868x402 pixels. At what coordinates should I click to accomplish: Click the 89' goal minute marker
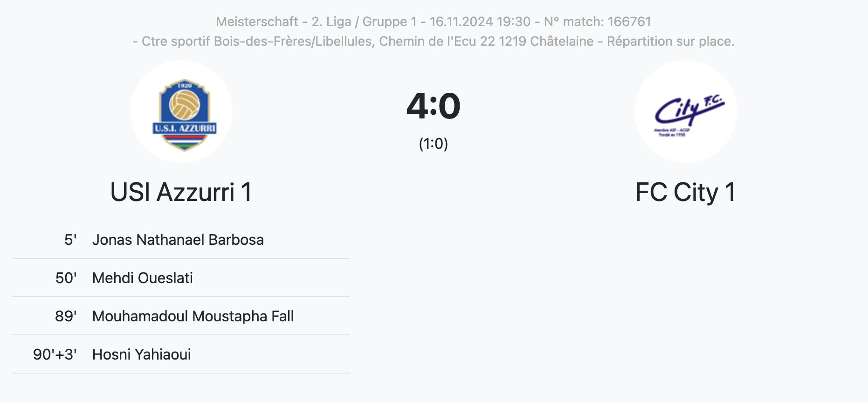tap(66, 316)
